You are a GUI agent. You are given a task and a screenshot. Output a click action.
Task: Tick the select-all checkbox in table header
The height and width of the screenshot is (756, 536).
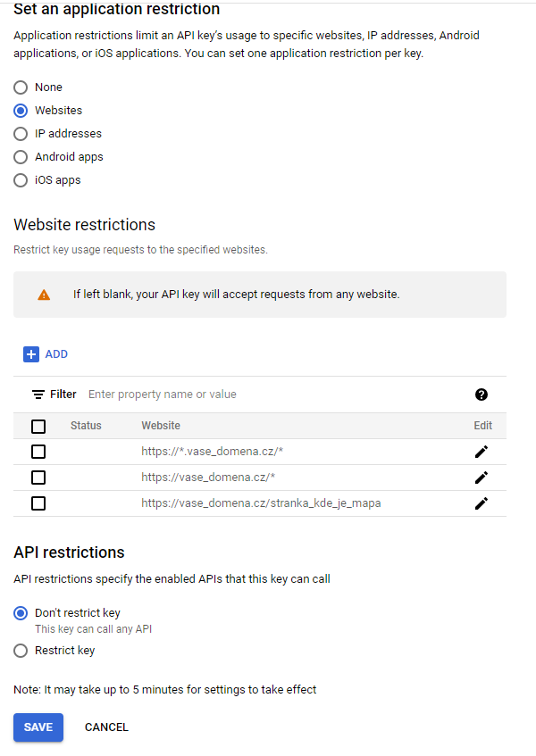point(38,426)
